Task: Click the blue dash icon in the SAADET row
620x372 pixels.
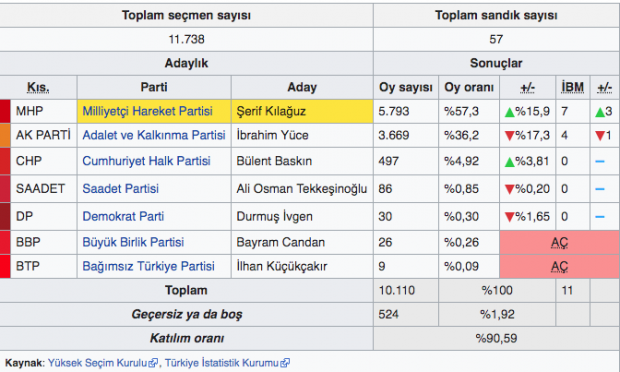Action: pos(600,189)
